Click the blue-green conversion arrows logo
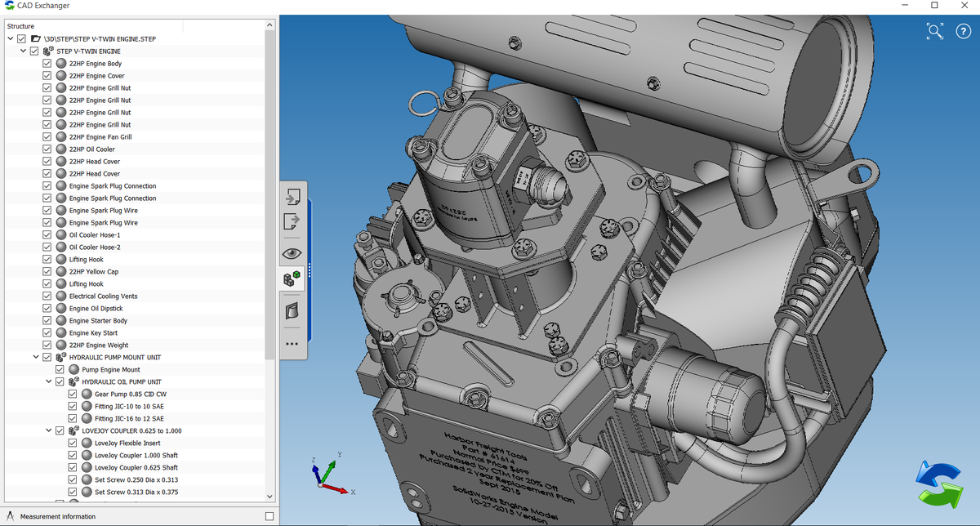Image resolution: width=980 pixels, height=526 pixels. coord(938,484)
